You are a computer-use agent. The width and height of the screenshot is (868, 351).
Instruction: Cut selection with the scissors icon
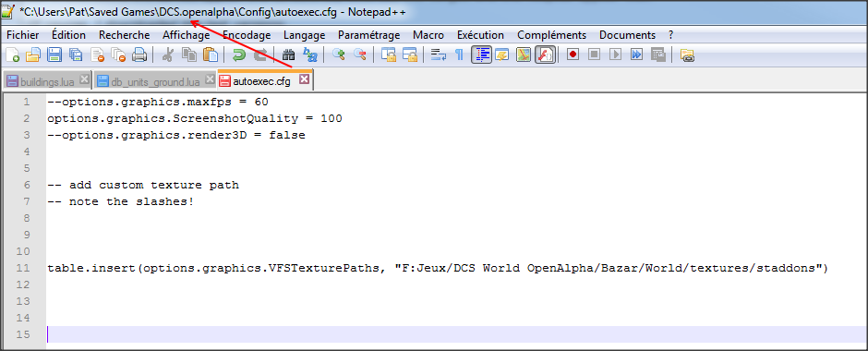(x=169, y=54)
